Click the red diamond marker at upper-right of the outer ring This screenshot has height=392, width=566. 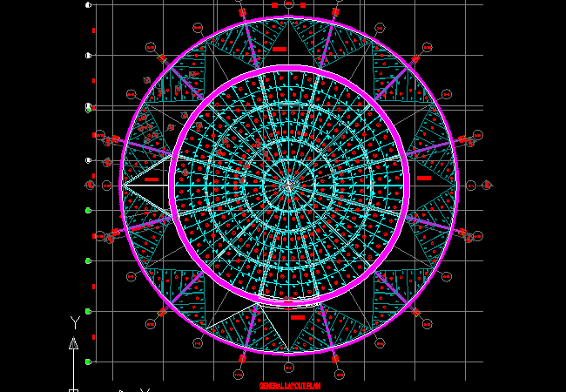[415, 58]
